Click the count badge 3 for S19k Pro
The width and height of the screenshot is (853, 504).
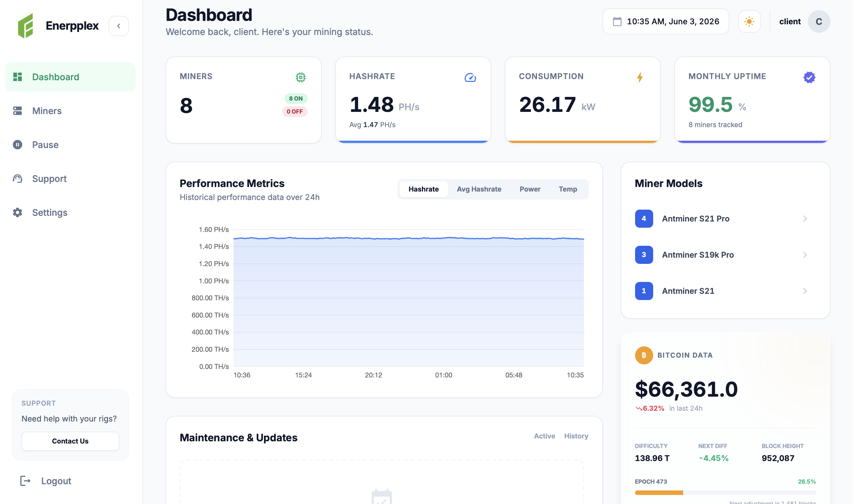click(x=644, y=255)
